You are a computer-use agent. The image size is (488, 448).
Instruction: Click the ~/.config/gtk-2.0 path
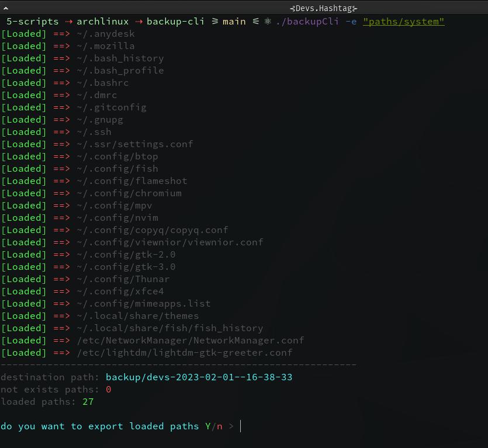(x=126, y=255)
